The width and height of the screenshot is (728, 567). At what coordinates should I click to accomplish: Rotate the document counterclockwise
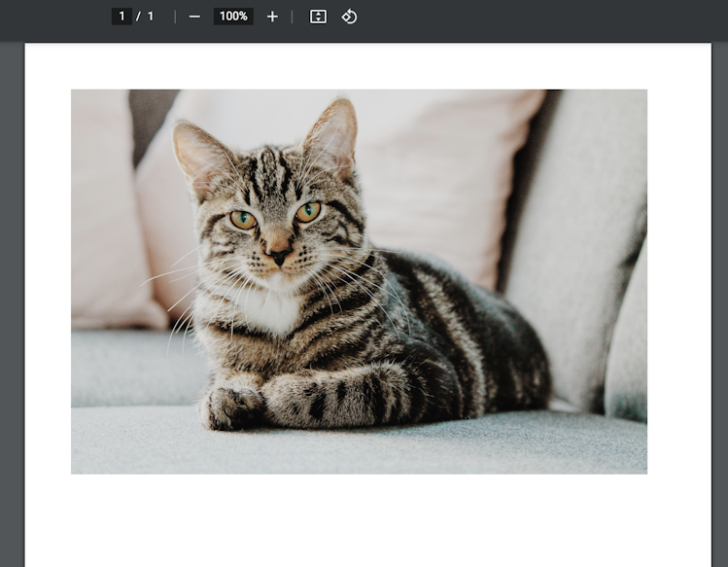(x=349, y=17)
